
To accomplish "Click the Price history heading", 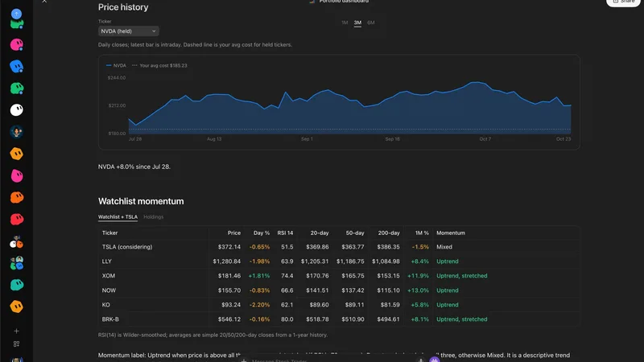I will pyautogui.click(x=123, y=7).
